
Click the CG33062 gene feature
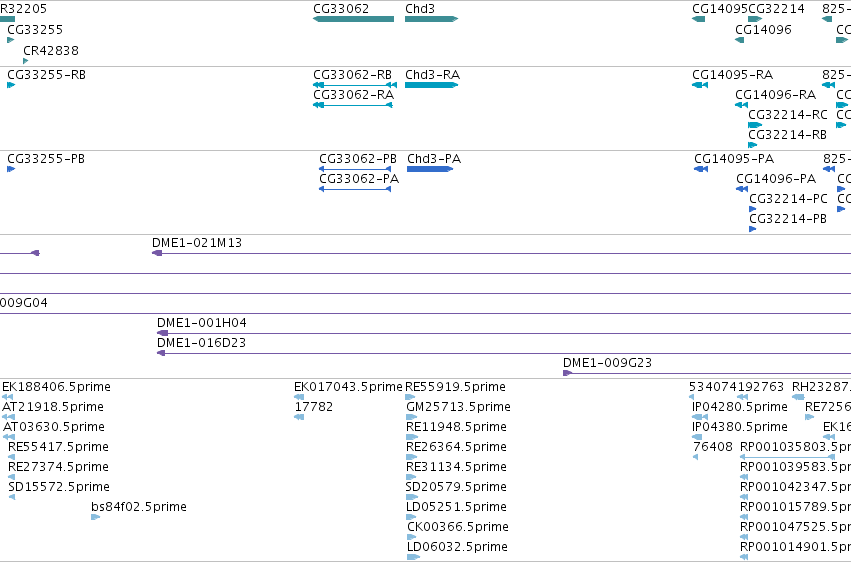353,19
